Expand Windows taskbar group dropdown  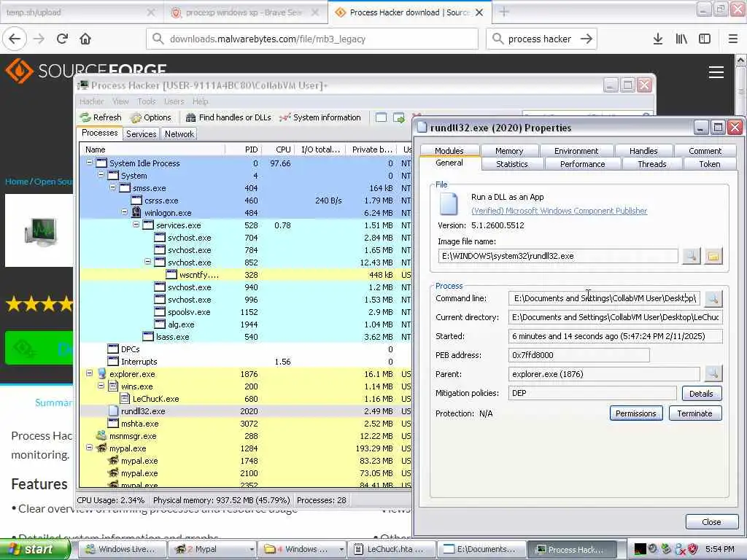pyautogui.click(x=341, y=550)
